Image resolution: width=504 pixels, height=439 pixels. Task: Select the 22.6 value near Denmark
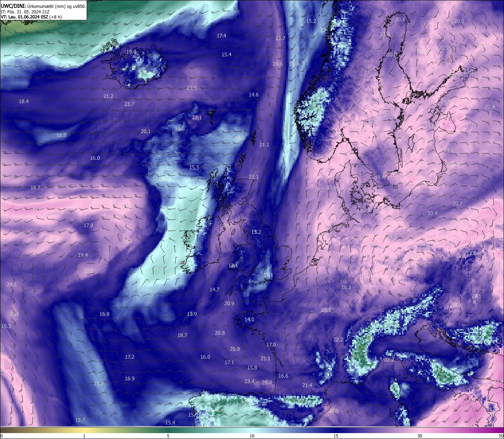click(332, 188)
